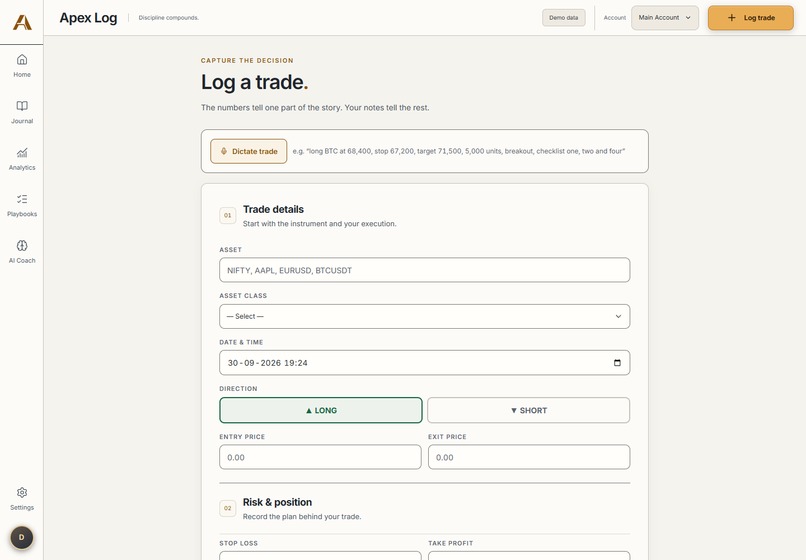Screen dimensions: 806x560
Task: Open the Journal section
Action: [x=22, y=112]
